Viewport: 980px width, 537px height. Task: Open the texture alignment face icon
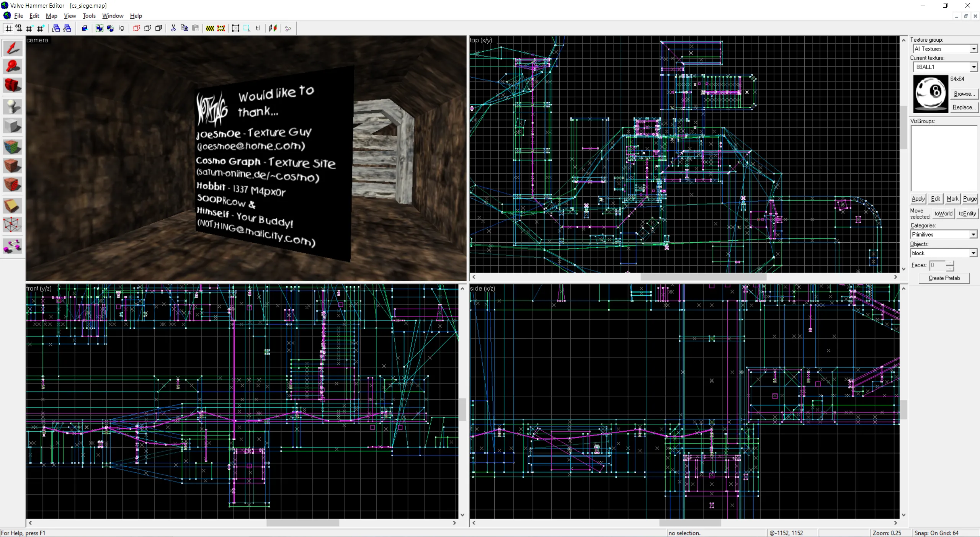click(x=273, y=28)
